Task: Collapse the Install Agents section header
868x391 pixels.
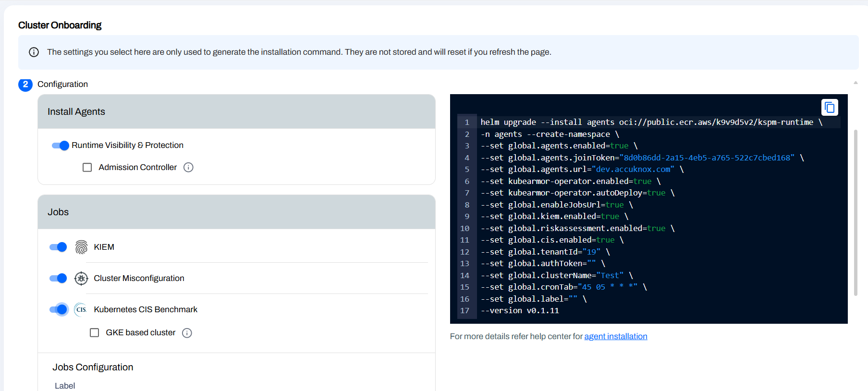Action: pyautogui.click(x=236, y=111)
